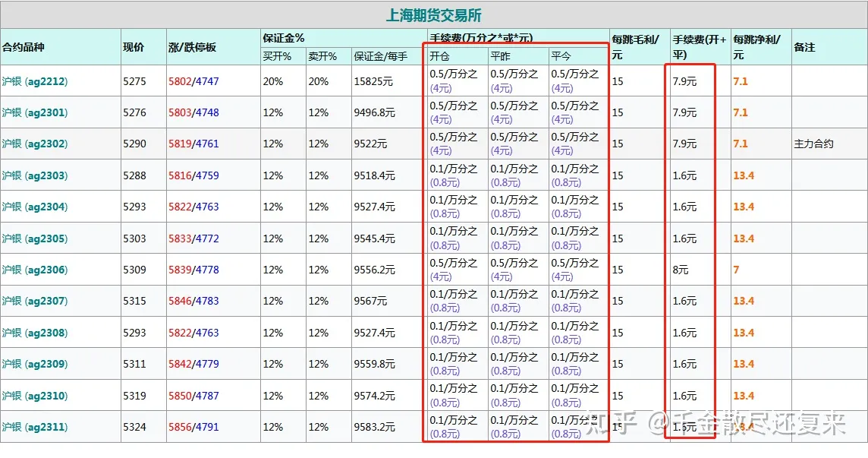Click margin value 9556.2元
Viewport: 868px width, 458px height.
tap(374, 270)
